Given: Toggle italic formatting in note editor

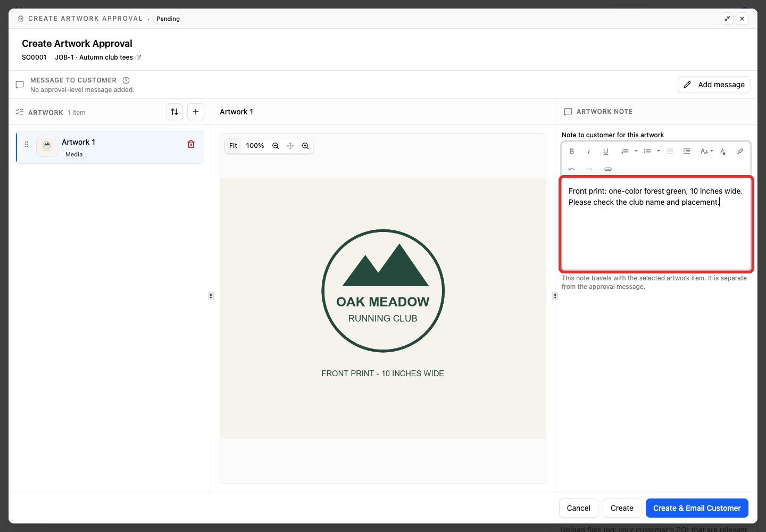Looking at the screenshot, I should point(589,151).
